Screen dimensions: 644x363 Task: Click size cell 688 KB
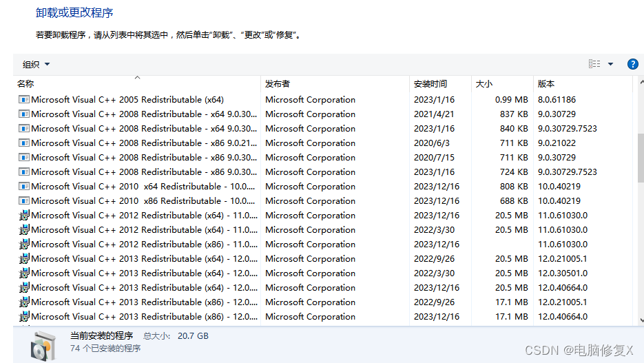[514, 201]
